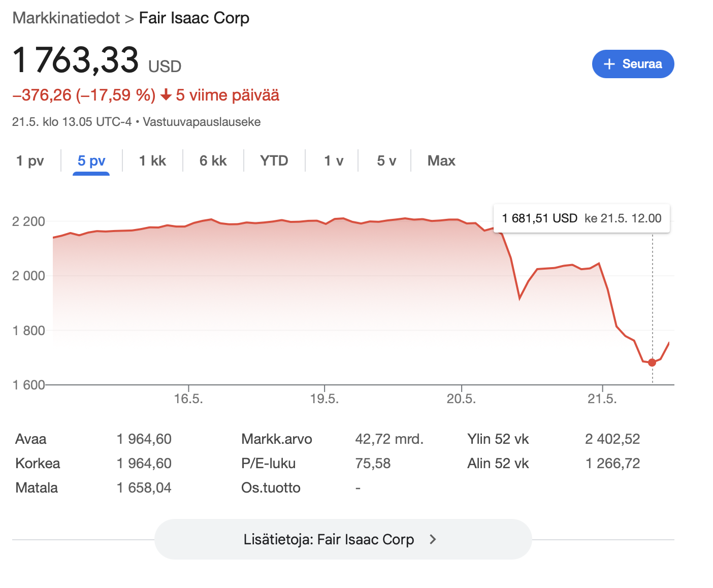This screenshot has width=713, height=588.
Task: Select the 1 v time range
Action: point(334,161)
